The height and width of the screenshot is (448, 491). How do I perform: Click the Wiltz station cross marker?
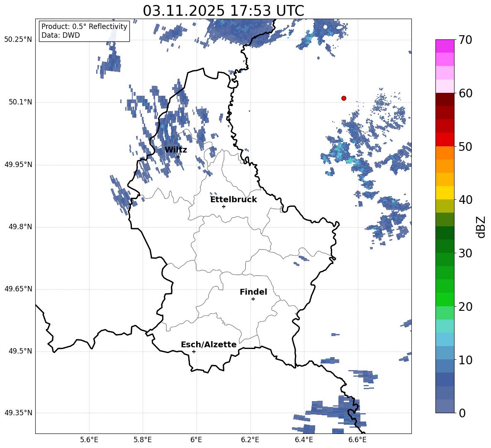click(178, 157)
